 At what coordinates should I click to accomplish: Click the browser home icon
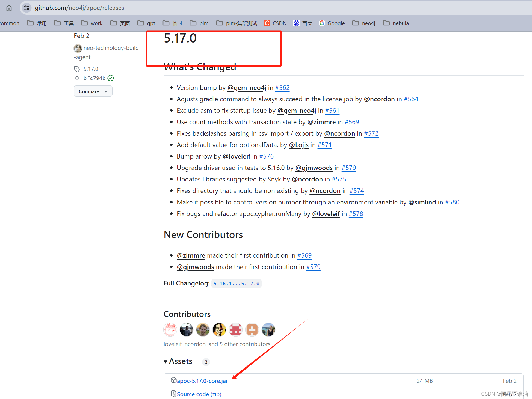pos(9,8)
